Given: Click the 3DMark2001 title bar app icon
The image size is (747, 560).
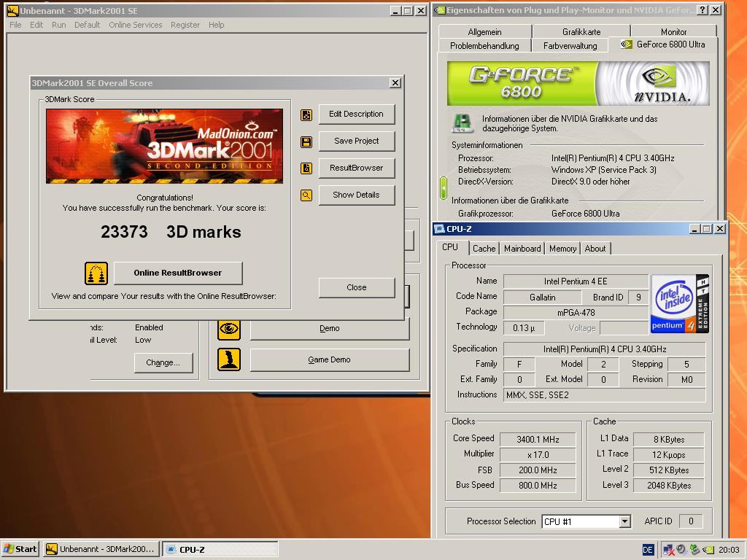Looking at the screenshot, I should click(13, 10).
